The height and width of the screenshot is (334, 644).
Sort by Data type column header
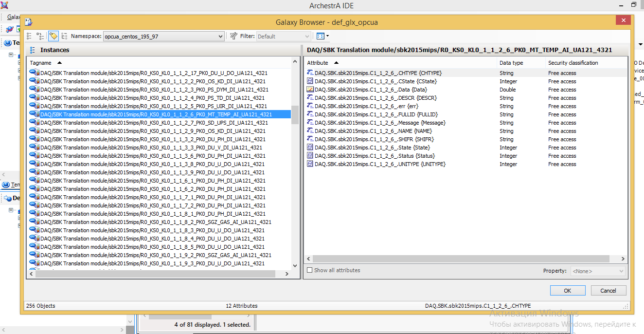pos(511,63)
